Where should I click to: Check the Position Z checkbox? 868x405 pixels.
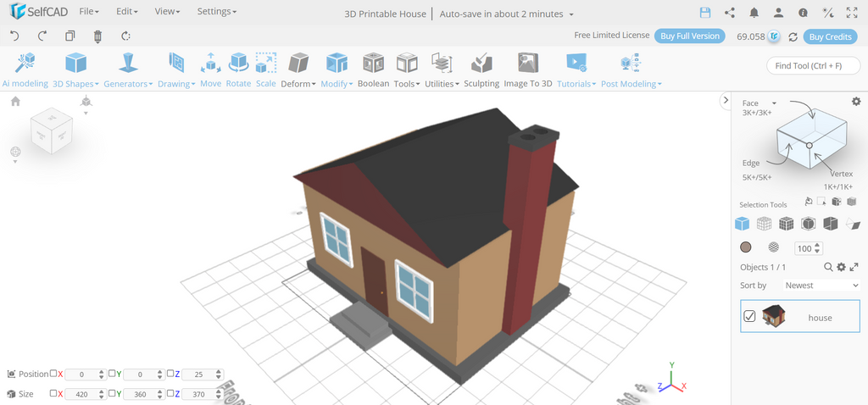tap(170, 374)
